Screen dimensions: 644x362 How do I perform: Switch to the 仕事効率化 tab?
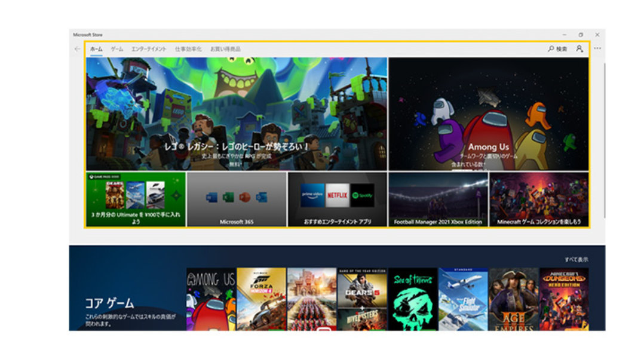click(188, 49)
